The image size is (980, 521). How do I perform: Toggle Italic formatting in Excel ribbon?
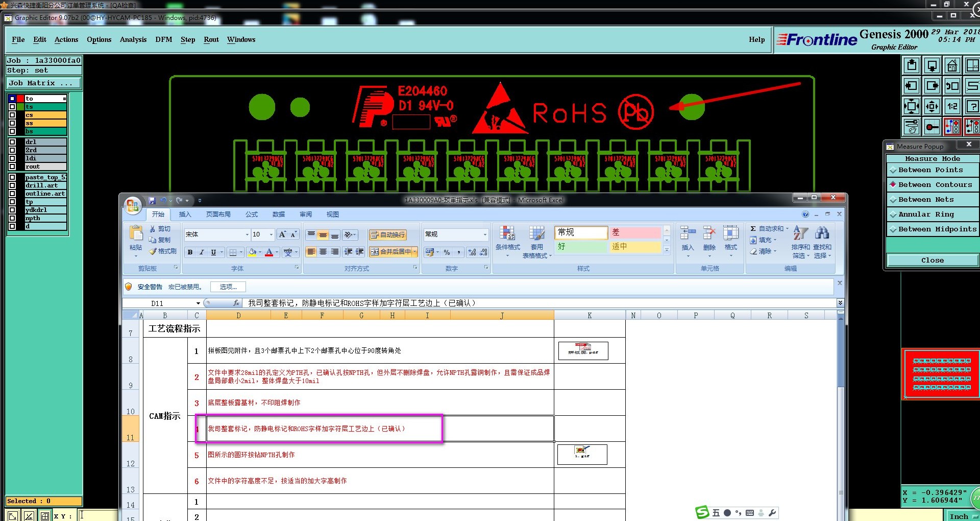(x=202, y=252)
